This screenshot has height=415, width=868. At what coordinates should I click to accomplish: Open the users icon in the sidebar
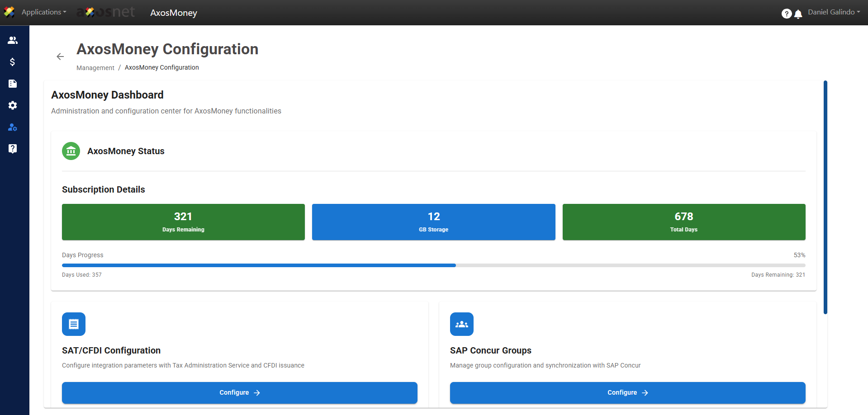coord(13,40)
